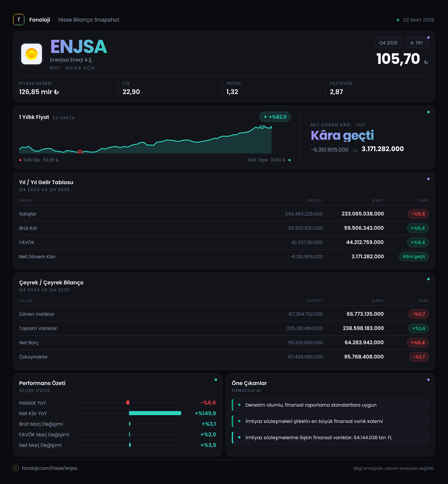Click the 'Çeyrek / Çeyrek Bilanço' section title

(x=51, y=283)
